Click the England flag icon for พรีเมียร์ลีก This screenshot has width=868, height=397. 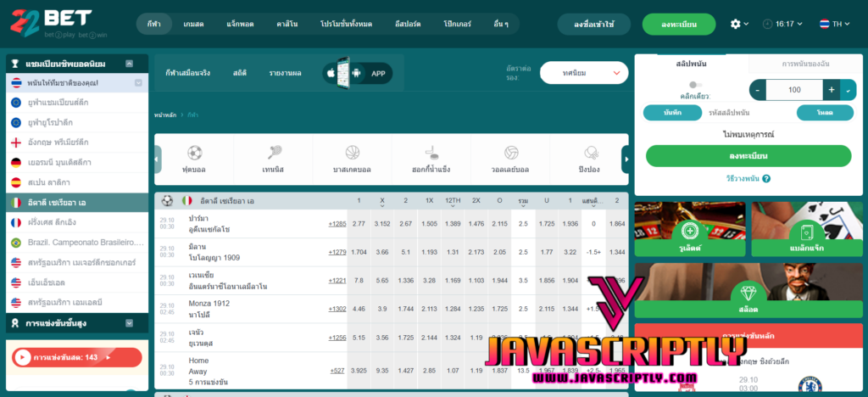point(16,143)
